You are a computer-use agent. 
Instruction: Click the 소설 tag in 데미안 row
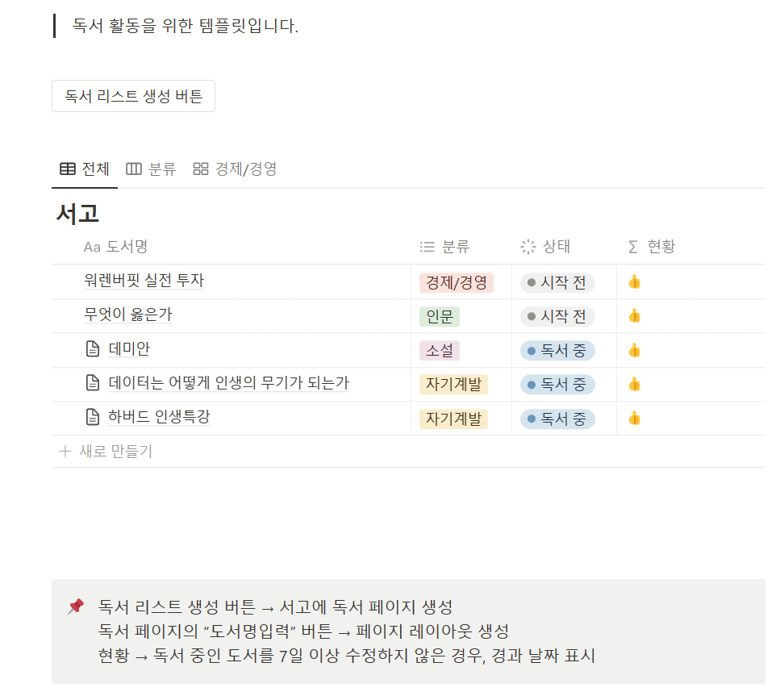440,350
